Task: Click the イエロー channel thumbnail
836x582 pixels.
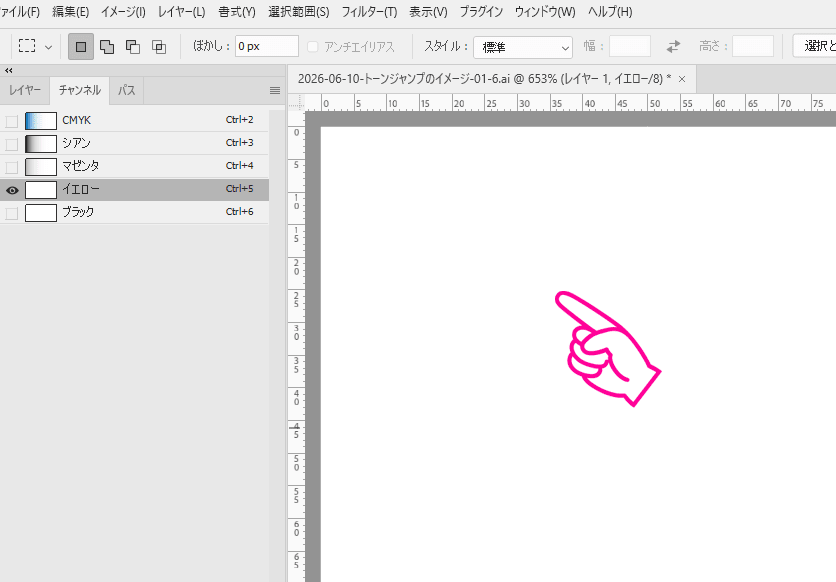Action: click(41, 189)
